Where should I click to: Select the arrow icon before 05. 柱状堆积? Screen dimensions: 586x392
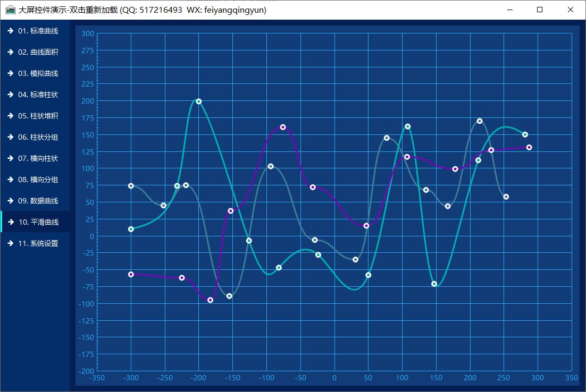point(10,116)
